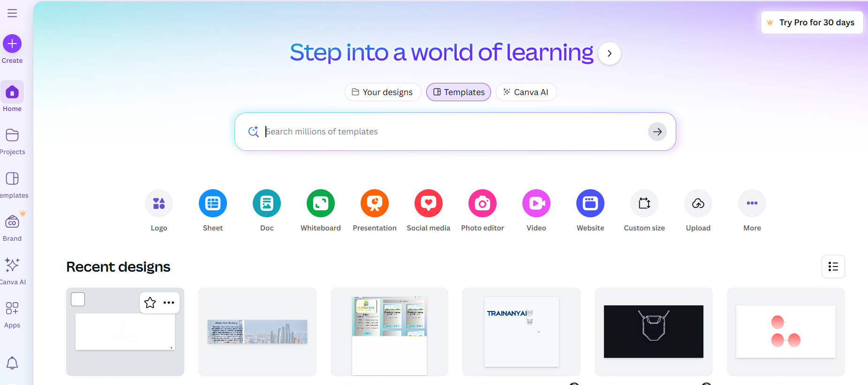Select the Canva AI tab

526,92
